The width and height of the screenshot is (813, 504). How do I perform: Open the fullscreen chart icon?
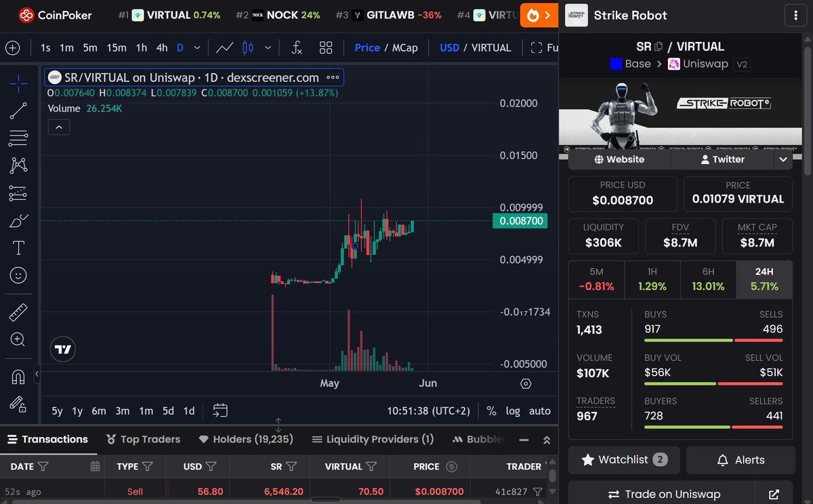pyautogui.click(x=537, y=48)
